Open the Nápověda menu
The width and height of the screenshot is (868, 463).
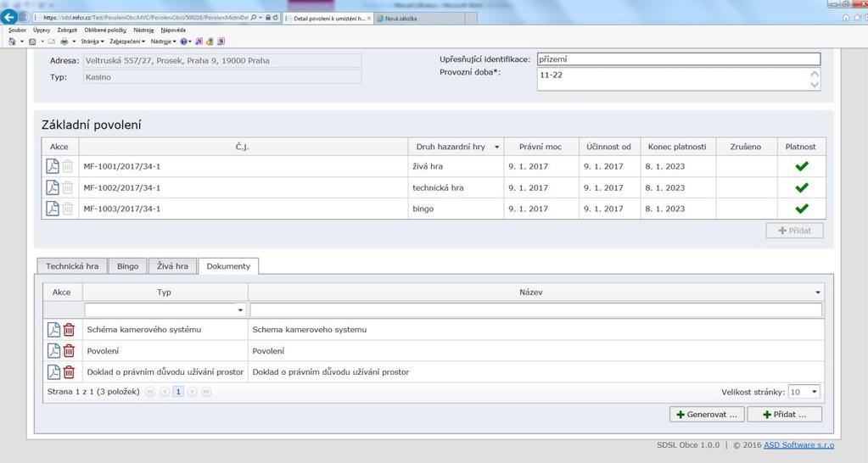(x=173, y=30)
